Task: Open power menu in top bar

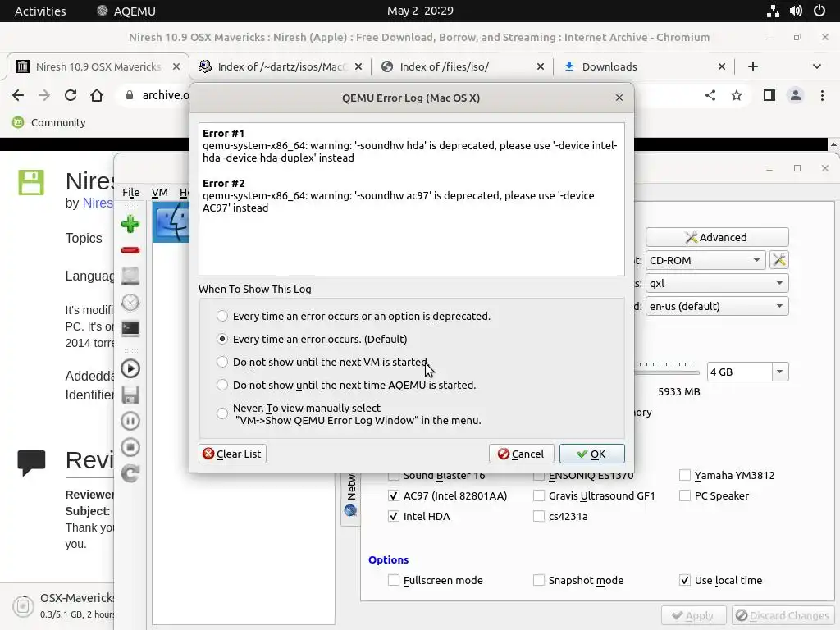Action: click(819, 11)
